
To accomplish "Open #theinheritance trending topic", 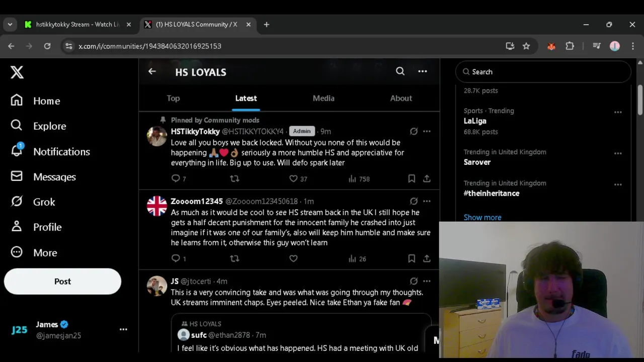I will pyautogui.click(x=492, y=194).
